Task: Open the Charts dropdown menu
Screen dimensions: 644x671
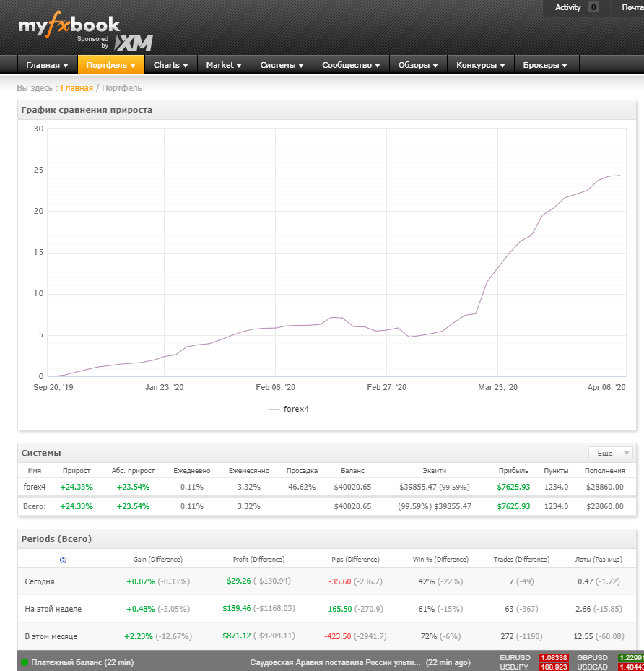Action: pyautogui.click(x=170, y=65)
